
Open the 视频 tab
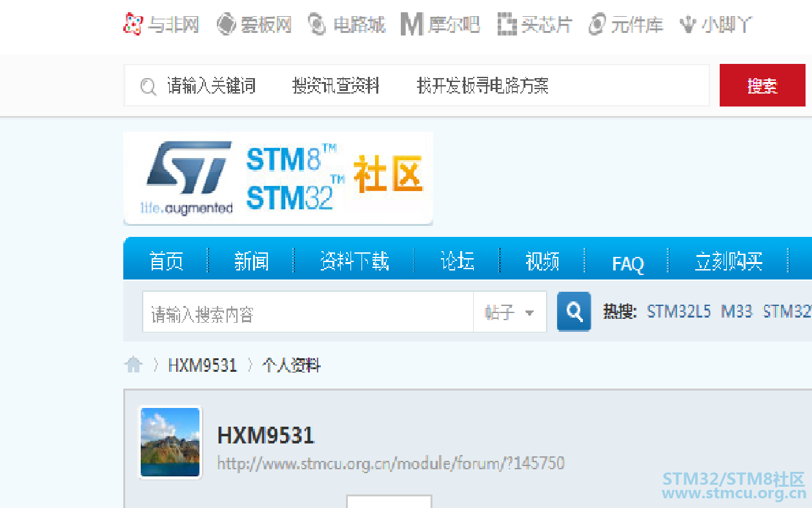542,261
